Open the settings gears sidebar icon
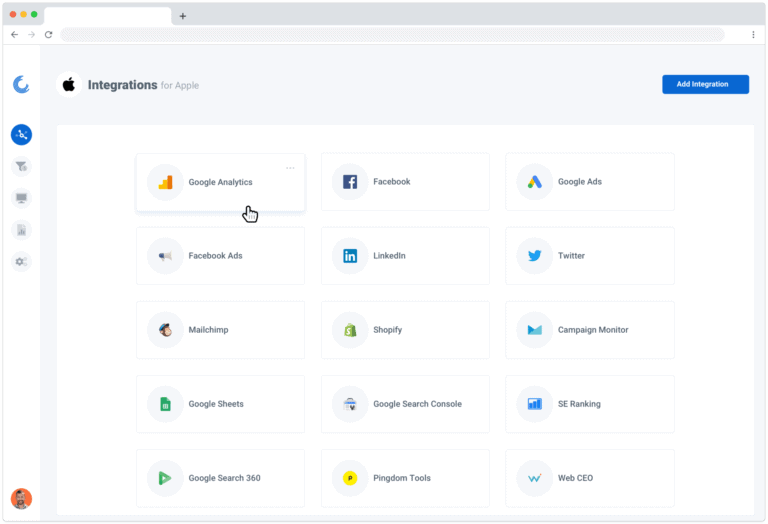768x524 pixels. click(x=21, y=262)
